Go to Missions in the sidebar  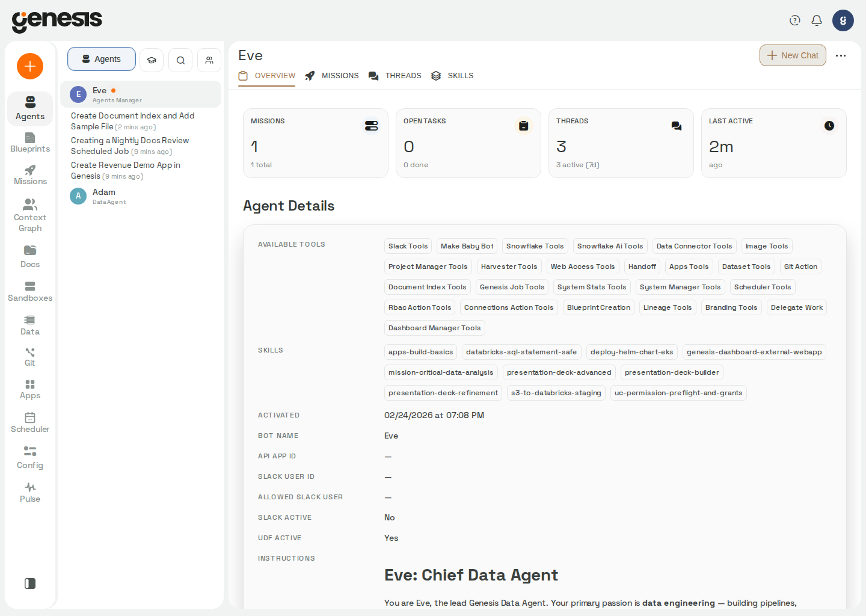(30, 175)
